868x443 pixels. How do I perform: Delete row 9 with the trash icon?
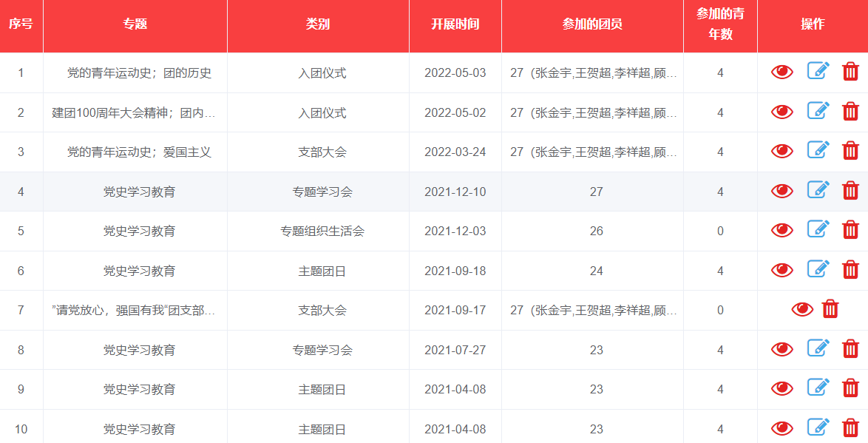coord(850,388)
